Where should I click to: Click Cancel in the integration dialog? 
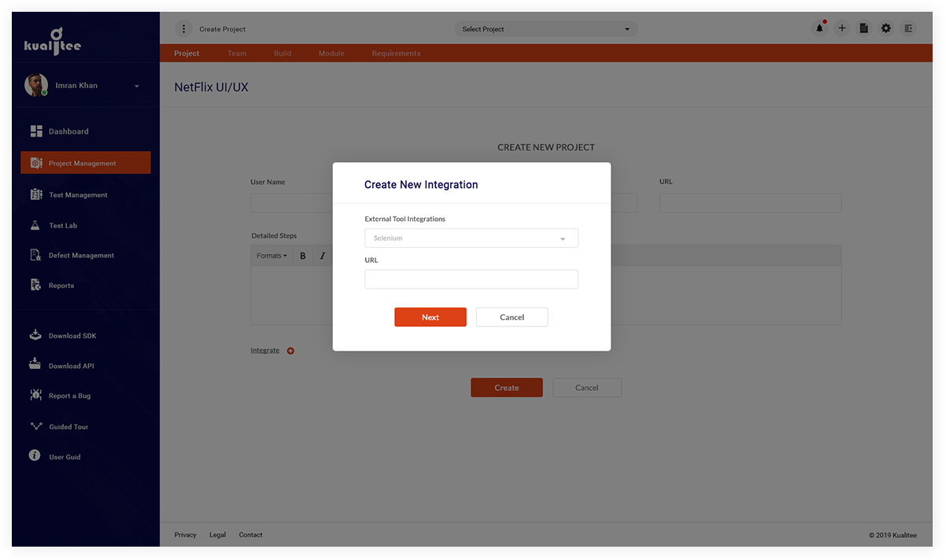pyautogui.click(x=512, y=317)
